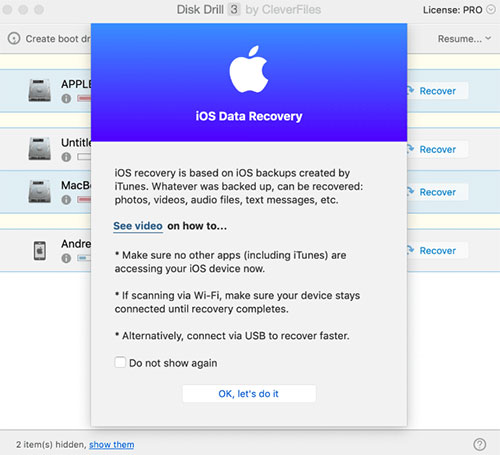Show info for the Andrey device

66,258
